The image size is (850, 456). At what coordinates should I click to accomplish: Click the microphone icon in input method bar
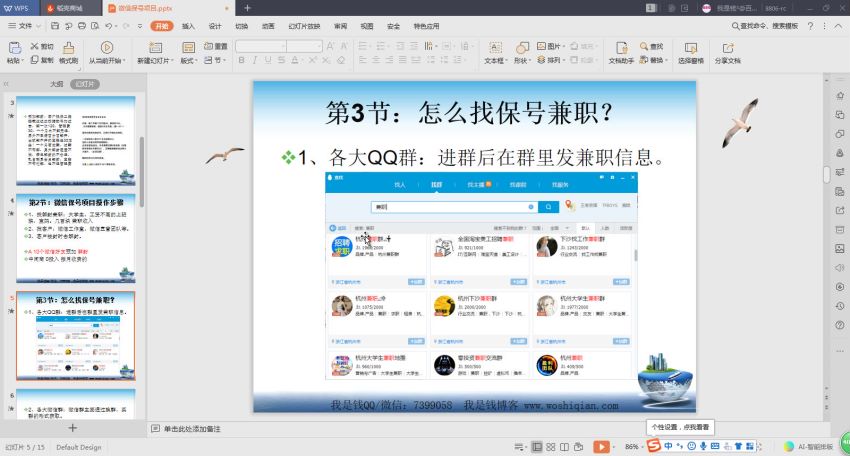(x=703, y=446)
